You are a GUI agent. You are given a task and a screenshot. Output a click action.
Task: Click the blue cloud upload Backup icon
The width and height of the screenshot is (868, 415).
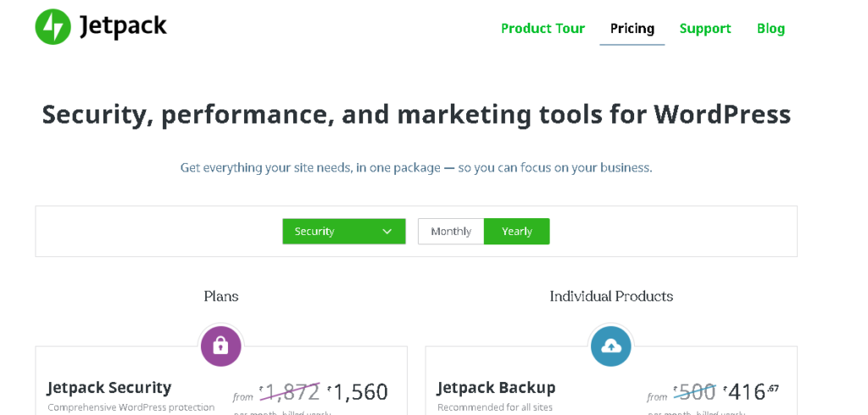coord(610,346)
